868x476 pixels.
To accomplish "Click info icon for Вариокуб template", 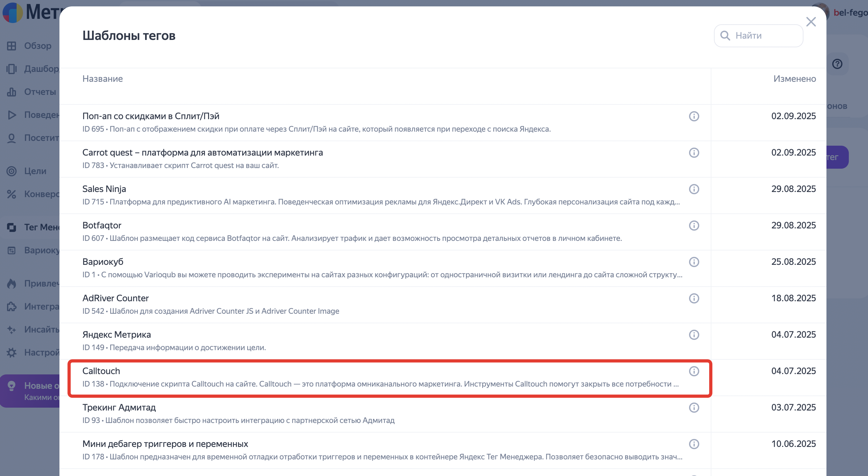I will pyautogui.click(x=694, y=262).
